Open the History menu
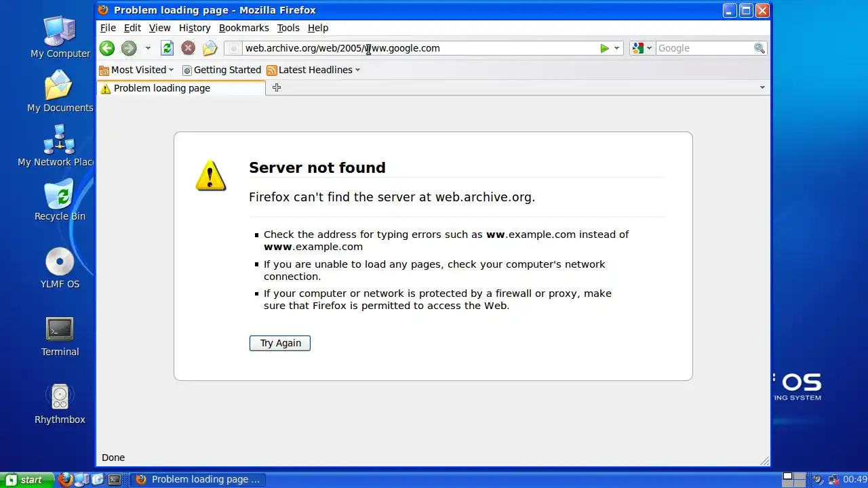868x488 pixels. point(195,28)
